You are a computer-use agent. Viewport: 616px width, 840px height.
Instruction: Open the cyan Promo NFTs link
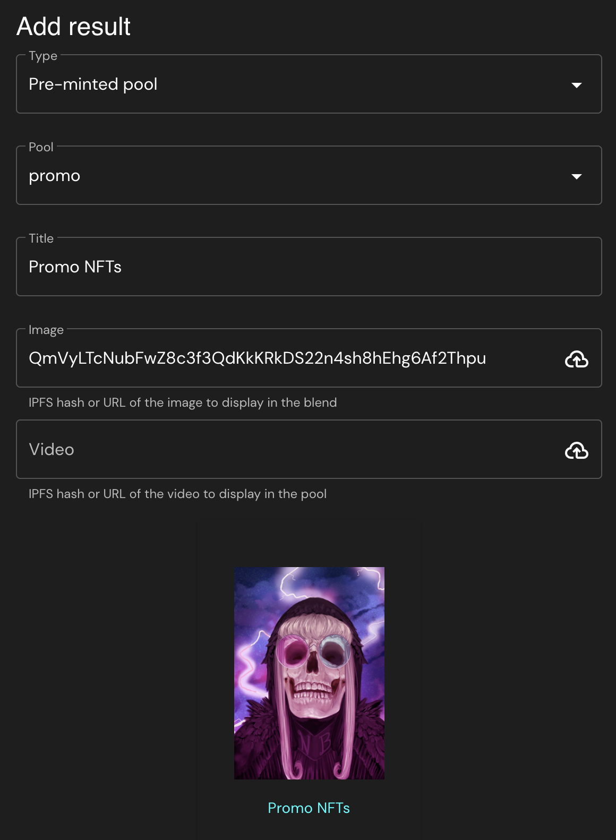coord(309,808)
